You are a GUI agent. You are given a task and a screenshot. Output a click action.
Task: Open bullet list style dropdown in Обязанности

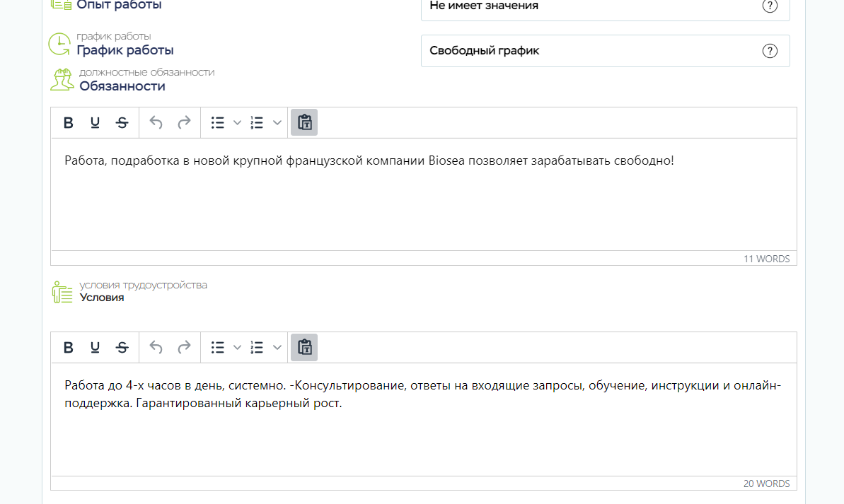point(238,123)
